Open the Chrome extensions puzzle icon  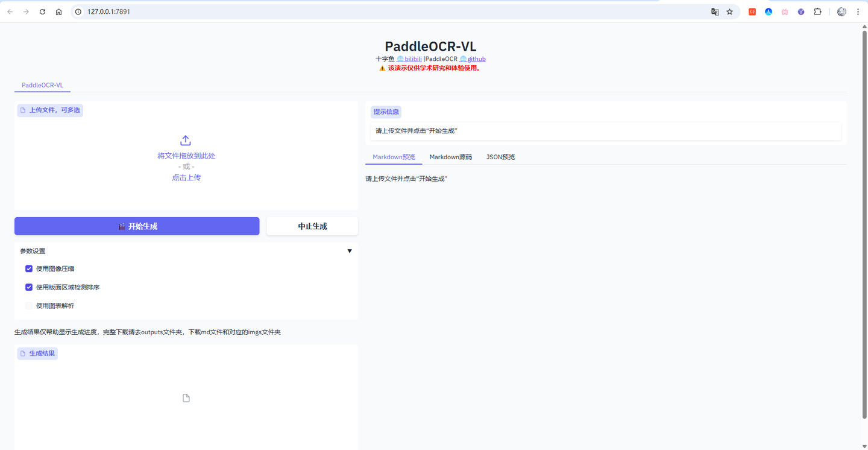817,11
